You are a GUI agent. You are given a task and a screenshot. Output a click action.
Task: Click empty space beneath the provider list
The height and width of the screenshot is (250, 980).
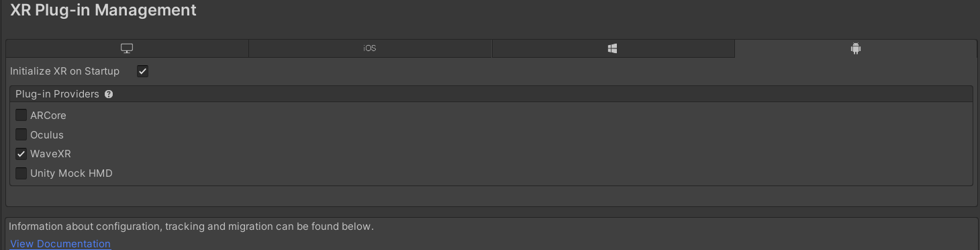point(491,196)
